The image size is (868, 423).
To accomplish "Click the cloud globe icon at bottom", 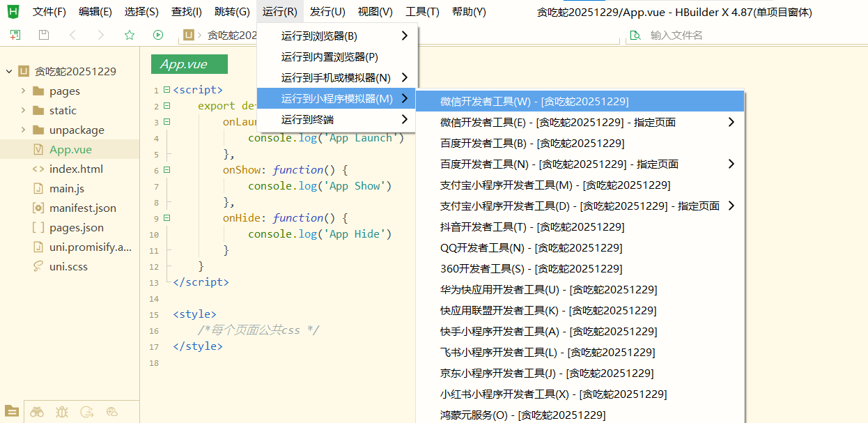I will (112, 412).
